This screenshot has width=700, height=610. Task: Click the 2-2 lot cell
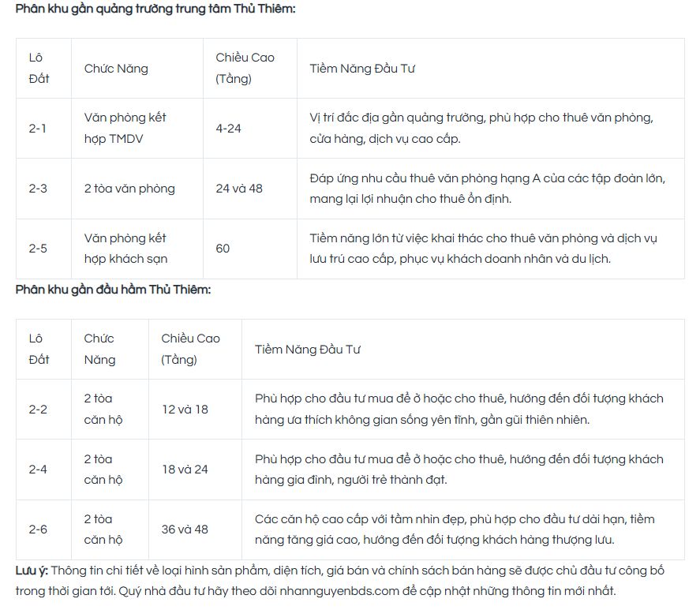[43, 409]
